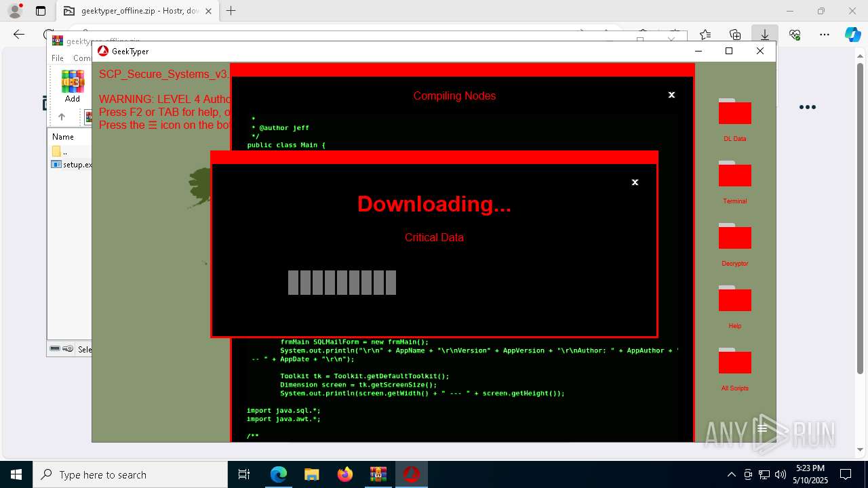Open the notification center
The width and height of the screenshot is (868, 488).
(846, 474)
